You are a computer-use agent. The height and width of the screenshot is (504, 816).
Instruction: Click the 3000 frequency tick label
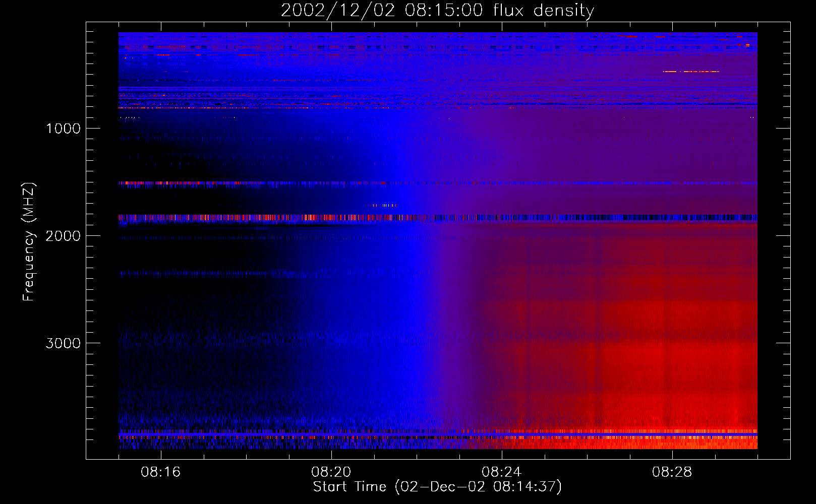63,343
